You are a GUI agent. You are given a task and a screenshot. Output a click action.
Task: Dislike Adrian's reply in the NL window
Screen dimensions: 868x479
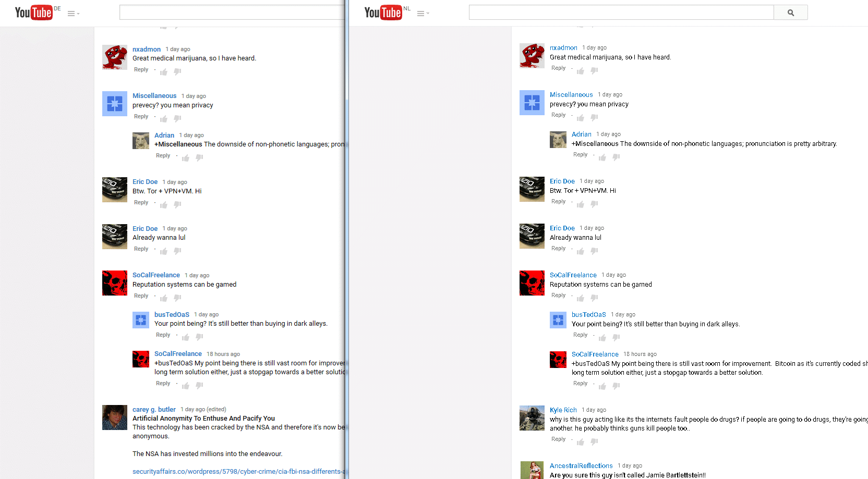[616, 157]
